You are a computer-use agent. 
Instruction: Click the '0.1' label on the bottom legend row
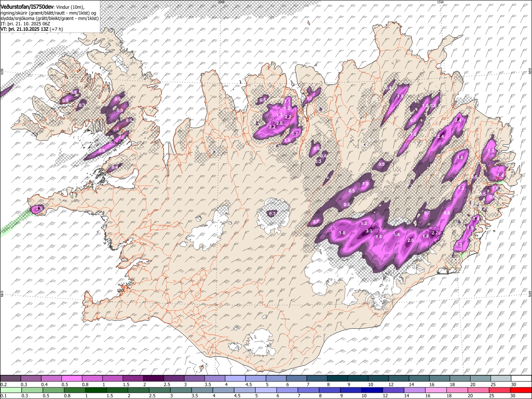pos(4,396)
